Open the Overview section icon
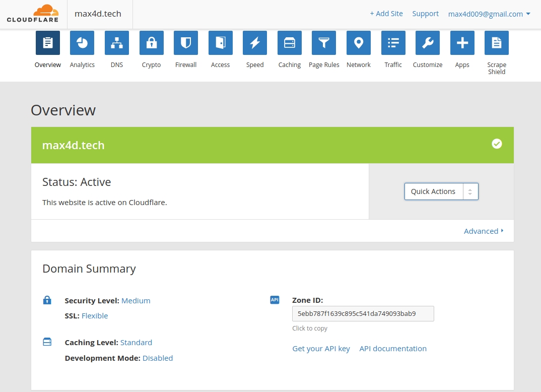The width and height of the screenshot is (541, 392). [x=48, y=43]
